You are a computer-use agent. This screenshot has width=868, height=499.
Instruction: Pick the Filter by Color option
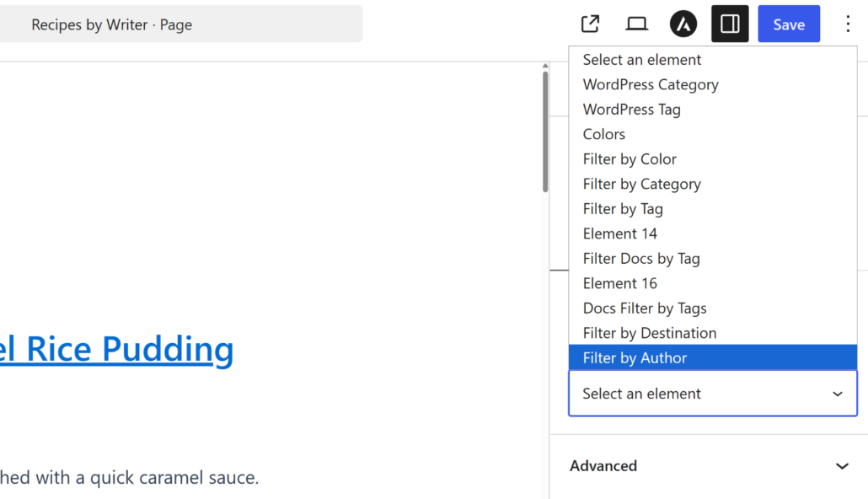click(x=712, y=159)
